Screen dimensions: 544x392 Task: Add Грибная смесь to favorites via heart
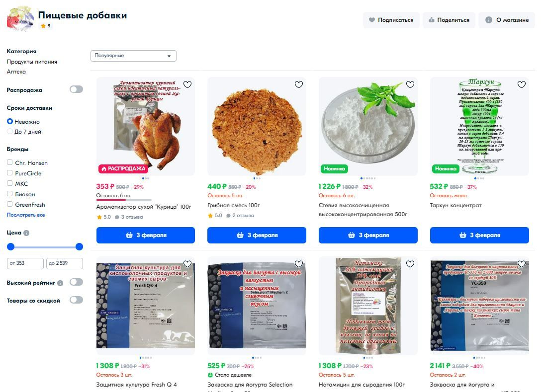click(x=299, y=84)
